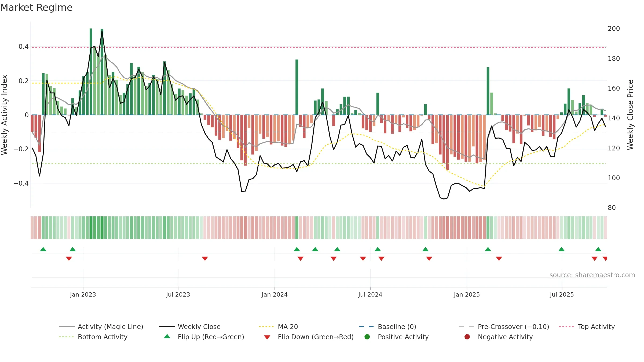644x362 pixels.
Task: Click the flip-up marker just after Jul 2024
Action: (x=378, y=249)
